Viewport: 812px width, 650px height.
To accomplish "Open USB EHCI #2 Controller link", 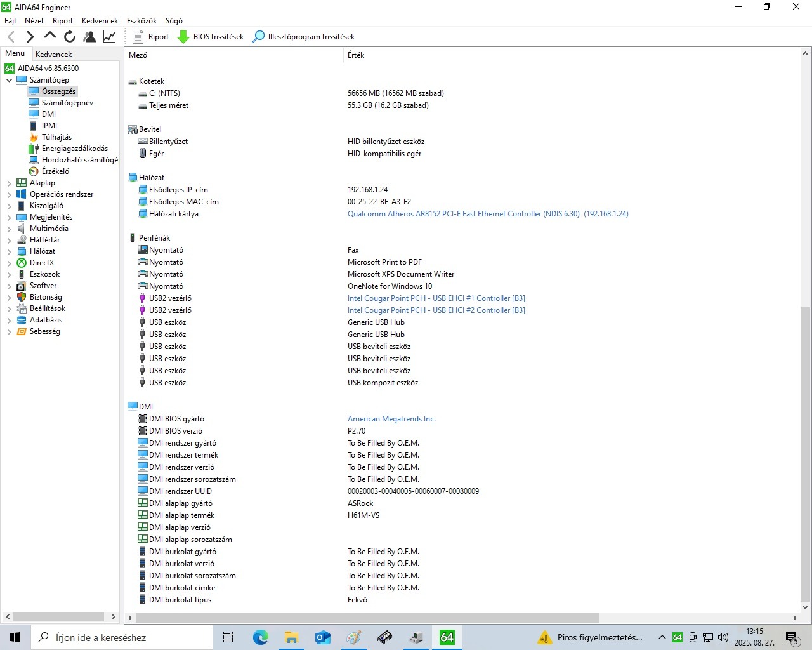I will pyautogui.click(x=436, y=310).
